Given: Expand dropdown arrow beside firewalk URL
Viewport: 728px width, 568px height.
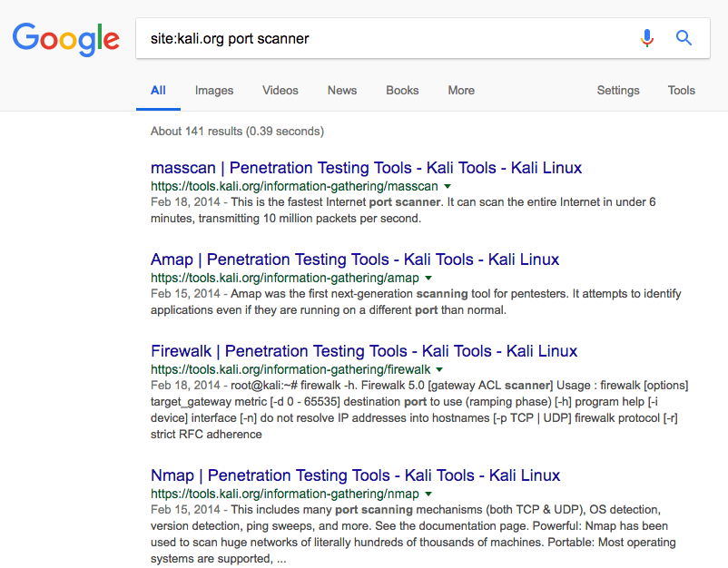Looking at the screenshot, I should pyautogui.click(x=439, y=370).
